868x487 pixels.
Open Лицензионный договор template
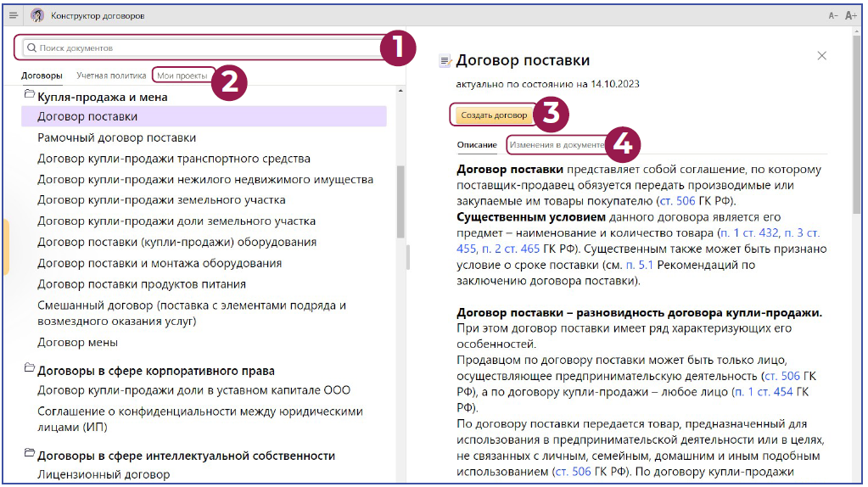click(x=104, y=475)
